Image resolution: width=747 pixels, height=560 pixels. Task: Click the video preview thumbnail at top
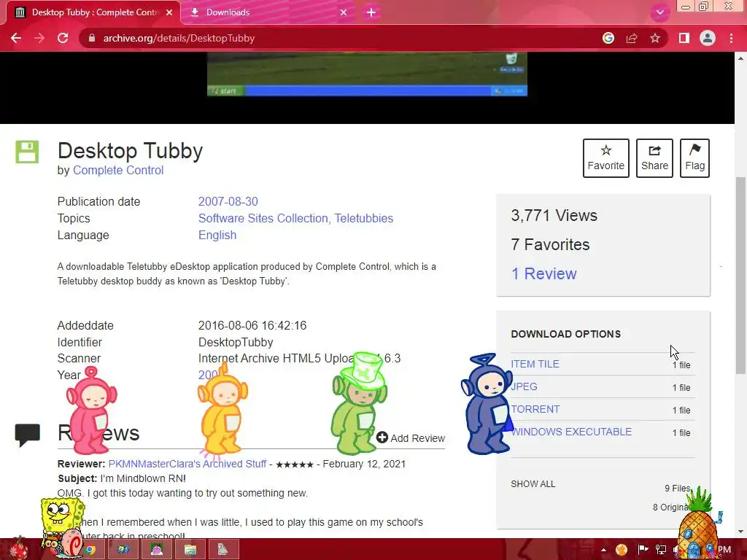(x=368, y=74)
